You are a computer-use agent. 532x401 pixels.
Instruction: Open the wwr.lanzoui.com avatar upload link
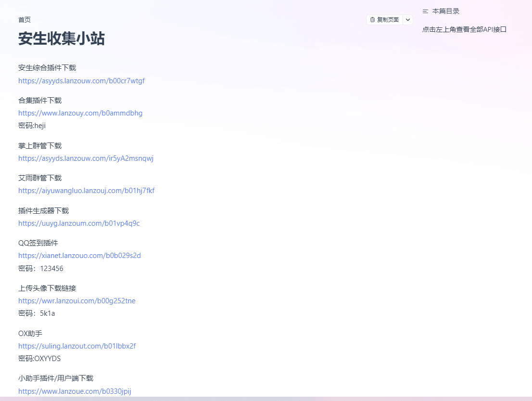point(77,301)
